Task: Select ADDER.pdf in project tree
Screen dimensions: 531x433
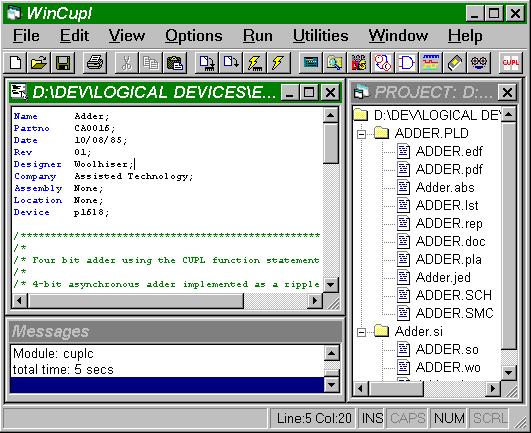Action: pos(449,169)
